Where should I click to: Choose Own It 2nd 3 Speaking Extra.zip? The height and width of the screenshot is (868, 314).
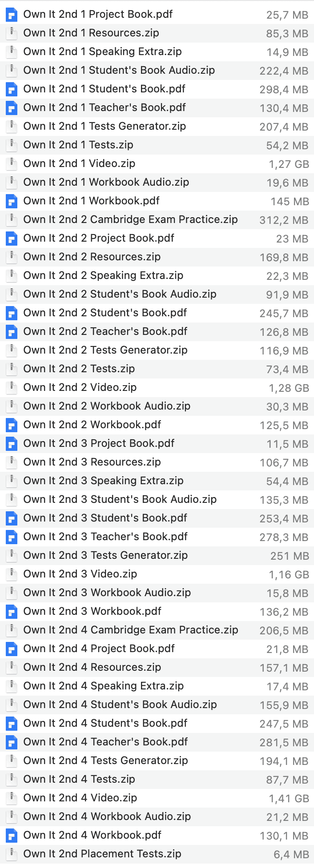157,481
